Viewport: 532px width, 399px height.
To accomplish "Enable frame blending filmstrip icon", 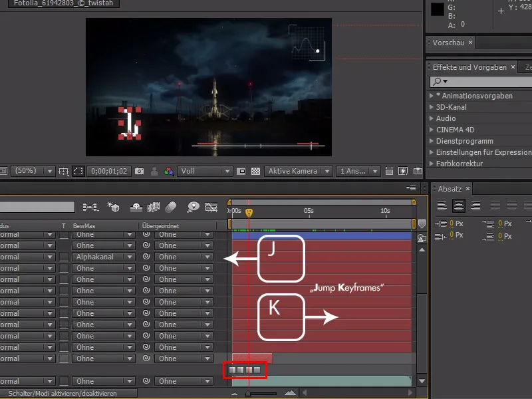I will pos(154,207).
